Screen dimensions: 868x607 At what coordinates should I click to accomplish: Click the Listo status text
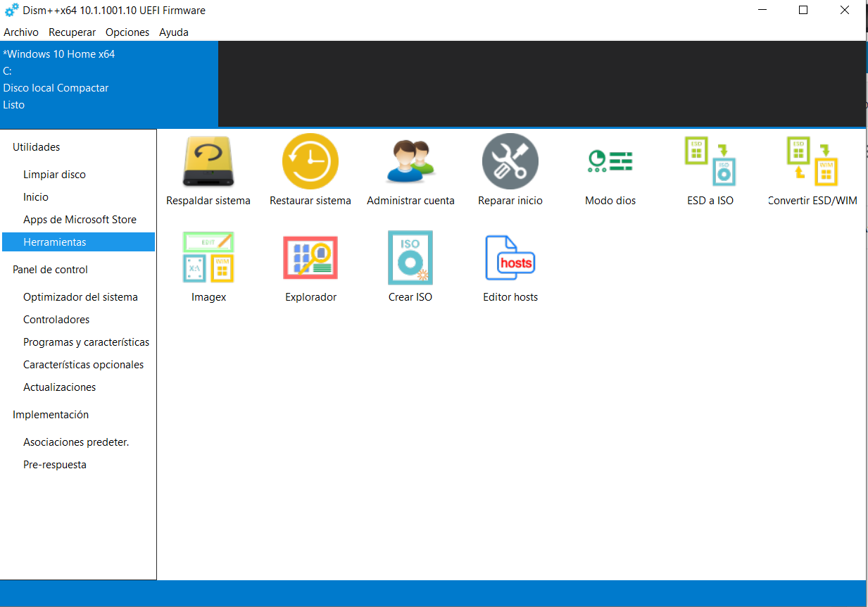(14, 105)
